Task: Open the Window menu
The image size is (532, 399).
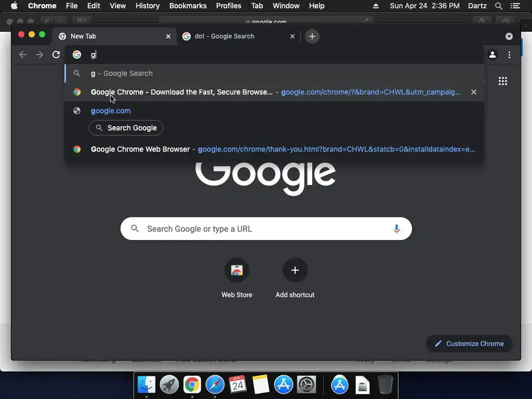Action: [x=286, y=6]
